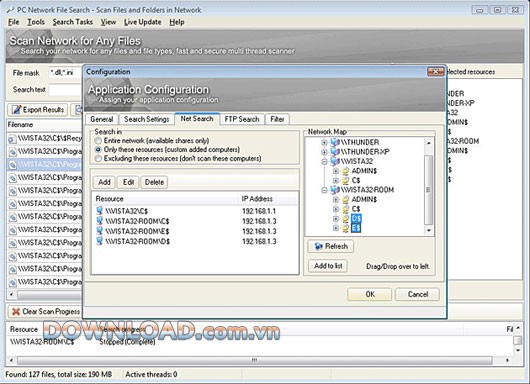530x384 pixels.
Task: Switch to the Search Settings tab
Action: pos(146,119)
